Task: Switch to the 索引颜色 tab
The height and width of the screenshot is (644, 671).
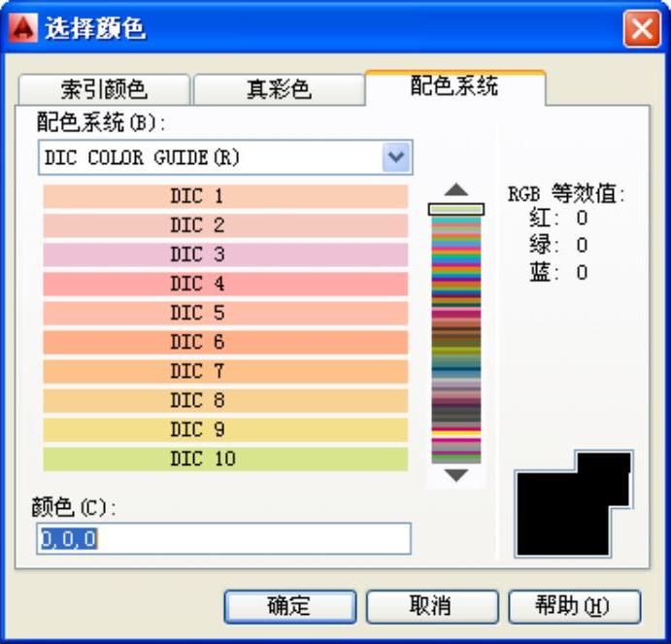Action: click(x=104, y=89)
